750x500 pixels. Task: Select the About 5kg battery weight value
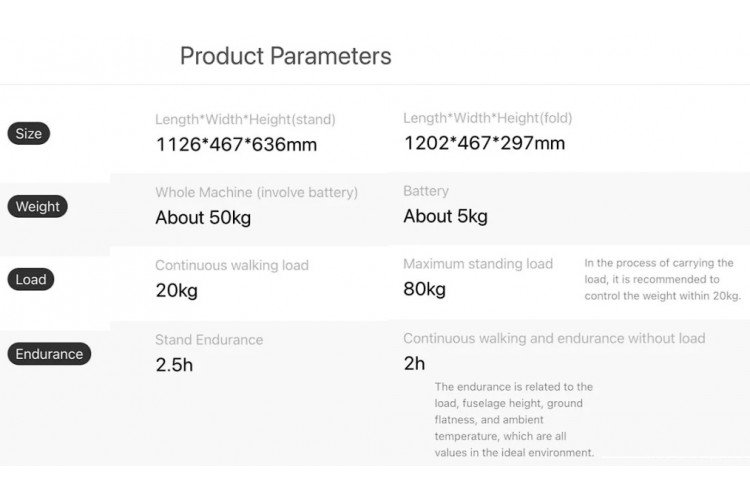pos(445,216)
